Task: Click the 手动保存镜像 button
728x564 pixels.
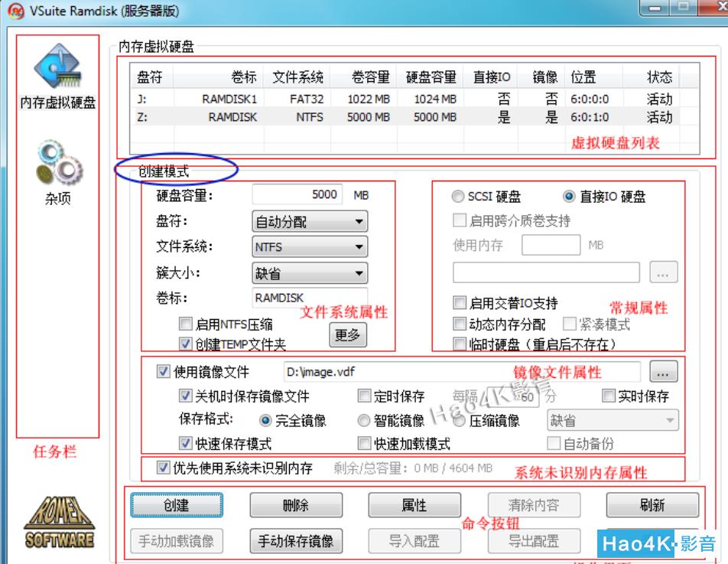Action: (296, 541)
